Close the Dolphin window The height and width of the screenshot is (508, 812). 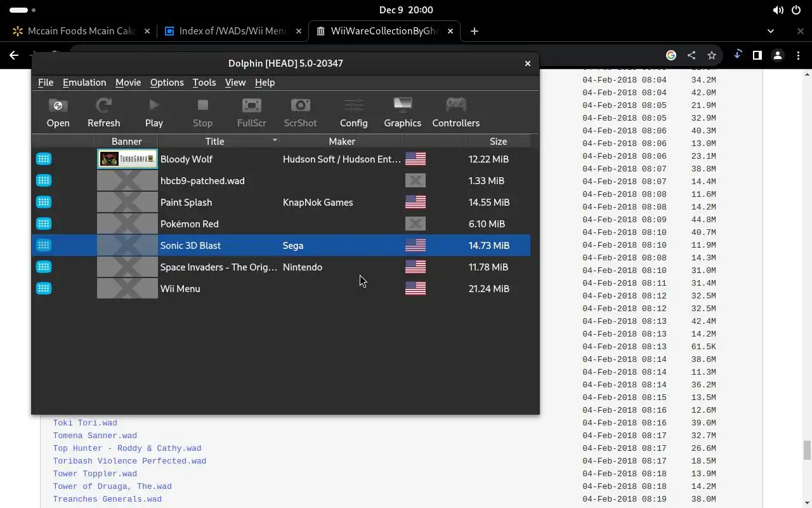tap(527, 63)
